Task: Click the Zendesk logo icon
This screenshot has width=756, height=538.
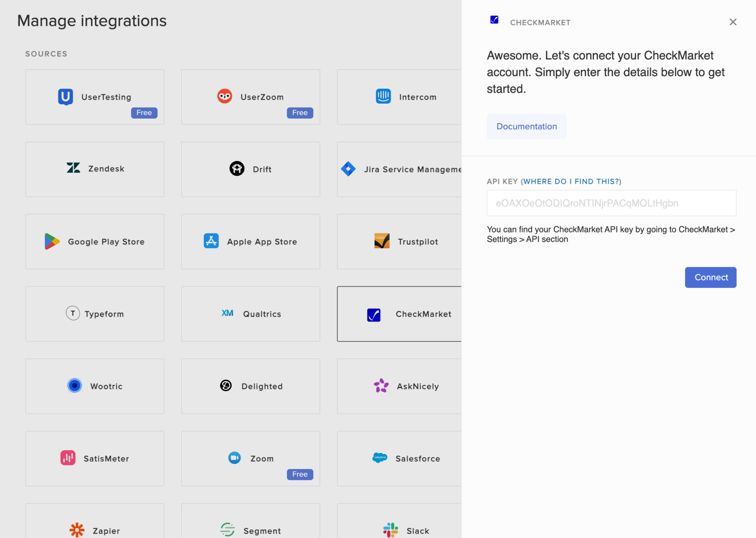Action: (x=73, y=168)
